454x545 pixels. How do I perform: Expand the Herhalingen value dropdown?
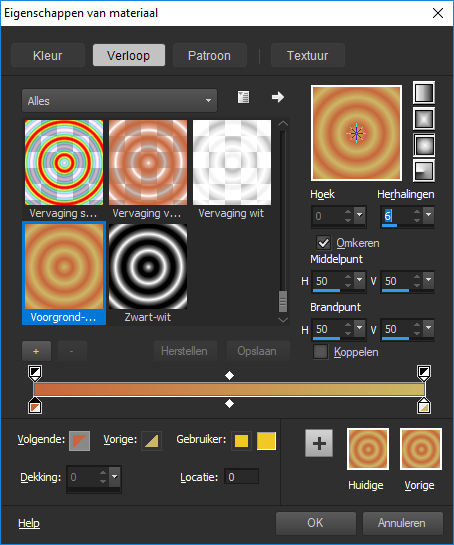[x=428, y=215]
